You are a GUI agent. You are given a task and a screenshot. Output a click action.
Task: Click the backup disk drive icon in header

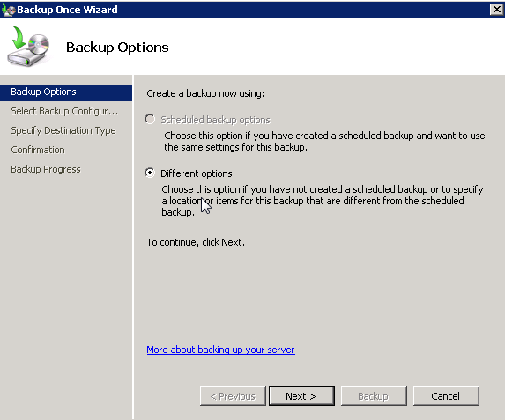28,47
